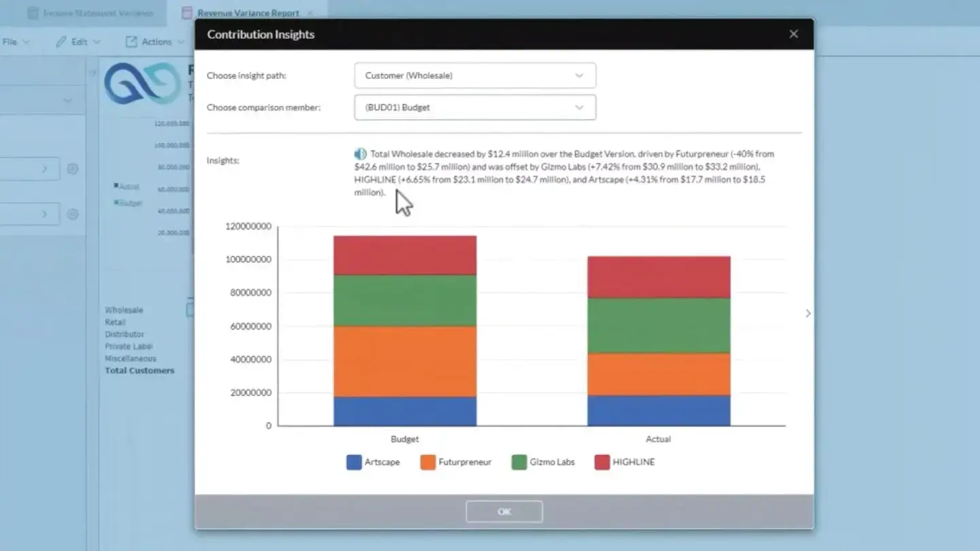Click the pencil icon beside Edit
The image size is (980, 551).
pyautogui.click(x=61, y=41)
